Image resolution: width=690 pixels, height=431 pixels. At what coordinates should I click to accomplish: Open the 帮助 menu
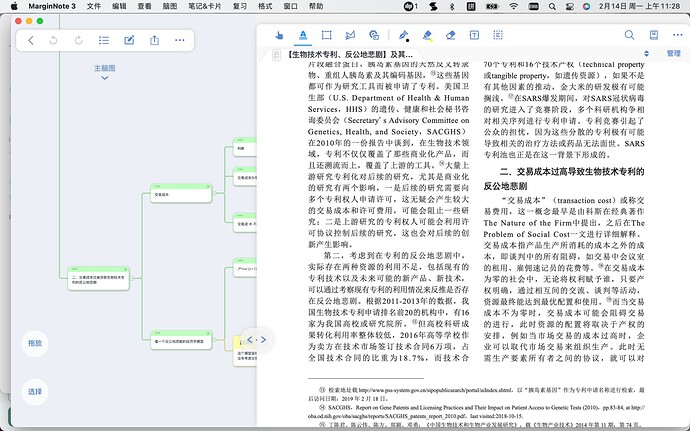point(316,6)
